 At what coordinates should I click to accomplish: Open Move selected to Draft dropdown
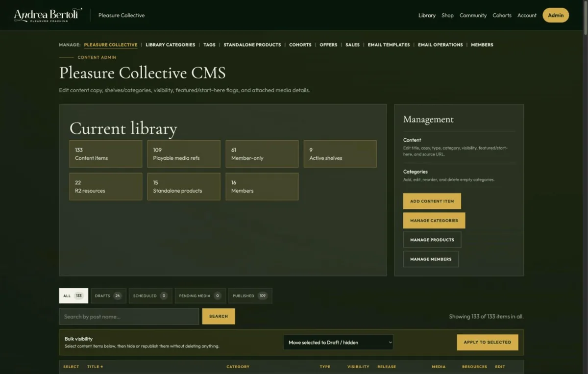(338, 342)
